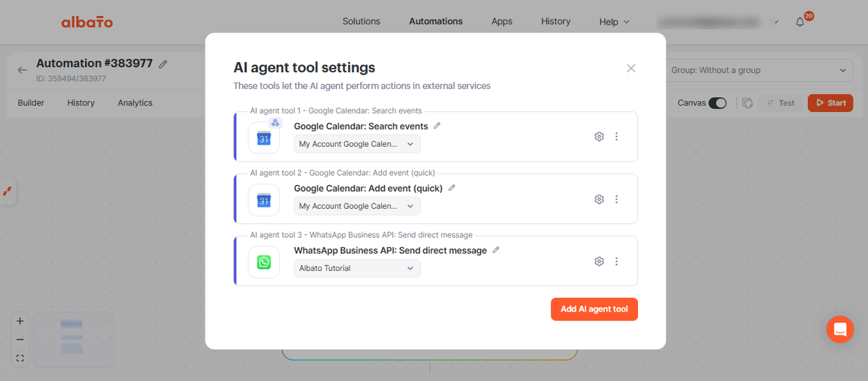Zoom in on the canvas
The image size is (868, 381).
[20, 321]
